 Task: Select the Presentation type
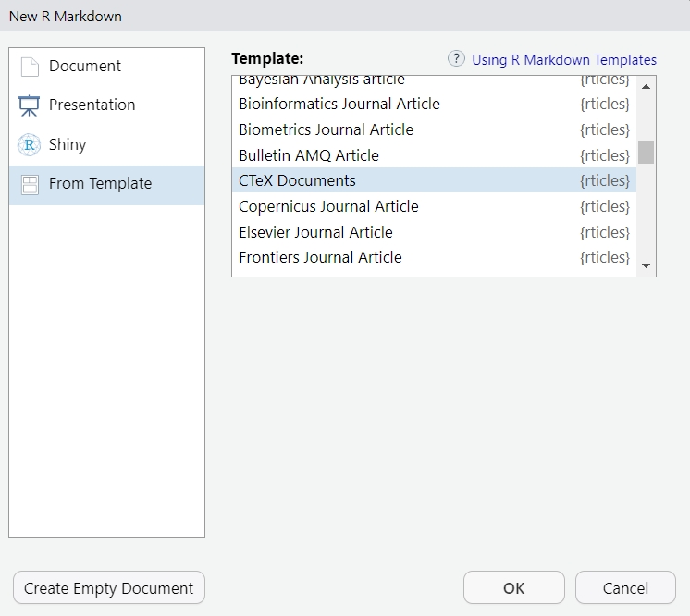click(x=107, y=105)
